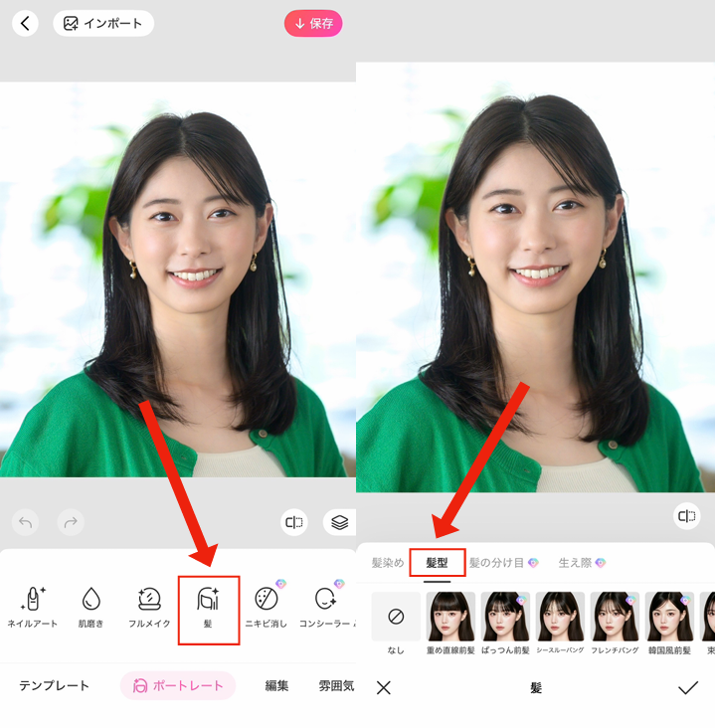Open the 生え際 hairline tab
The image size is (715, 728).
tap(582, 563)
